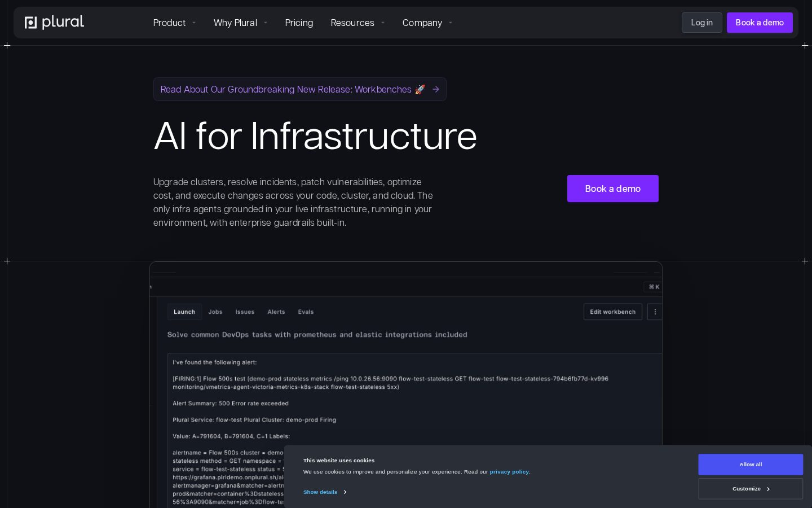The width and height of the screenshot is (812, 508).
Task: Click the Log in button
Action: (x=701, y=23)
